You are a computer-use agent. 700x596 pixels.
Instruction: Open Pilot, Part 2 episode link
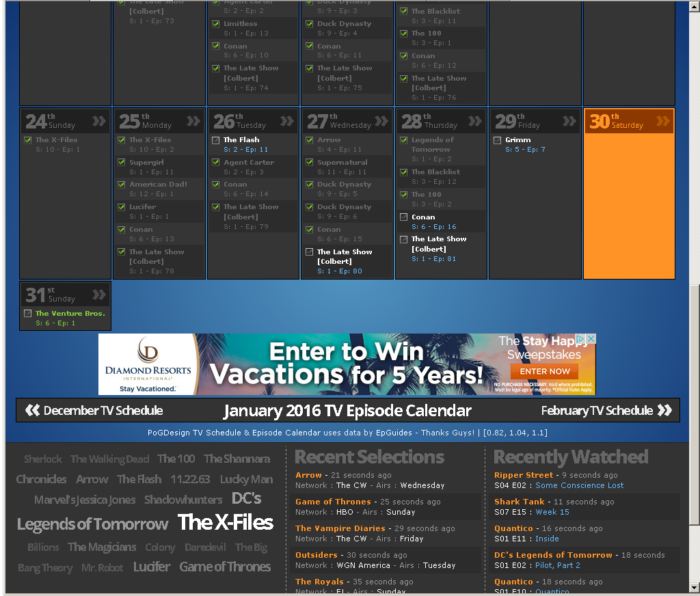(x=558, y=566)
